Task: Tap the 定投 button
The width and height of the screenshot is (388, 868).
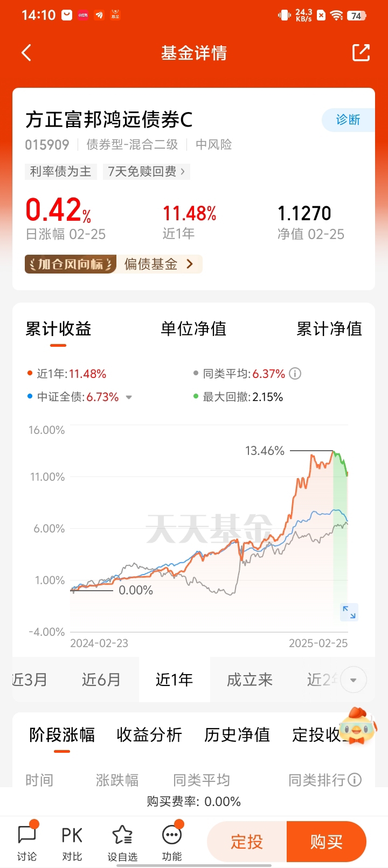Action: click(x=247, y=842)
